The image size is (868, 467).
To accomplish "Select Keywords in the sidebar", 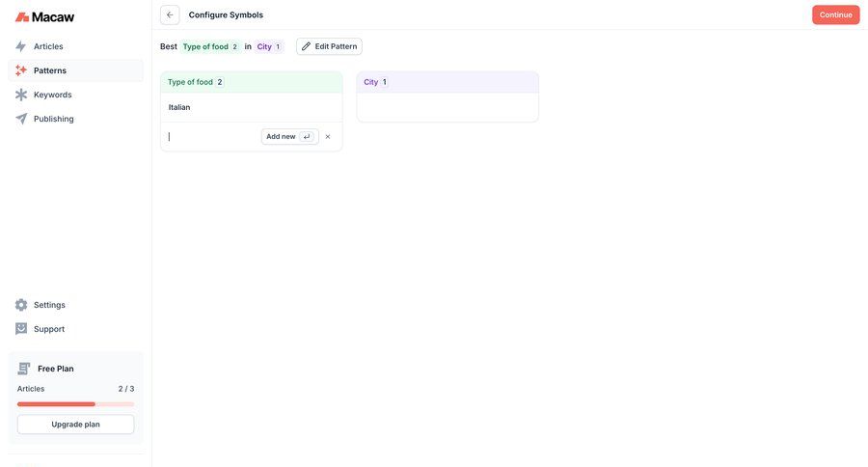I will tap(52, 95).
